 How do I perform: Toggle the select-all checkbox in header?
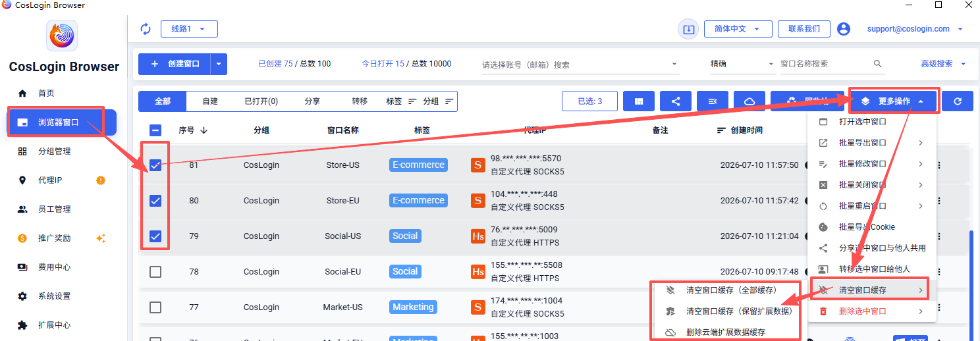click(155, 130)
